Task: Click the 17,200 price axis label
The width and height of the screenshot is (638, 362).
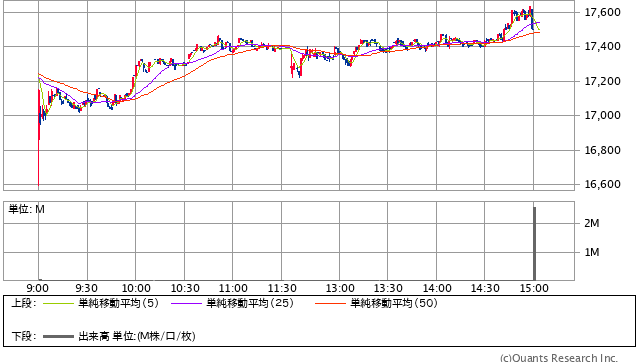Action: (603, 81)
